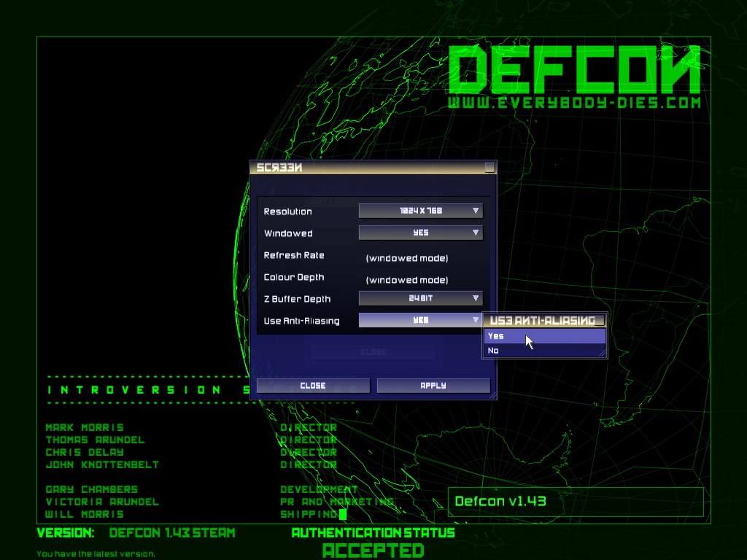Click the Gary Chambers credit name
The height and width of the screenshot is (560, 747).
coord(92,489)
